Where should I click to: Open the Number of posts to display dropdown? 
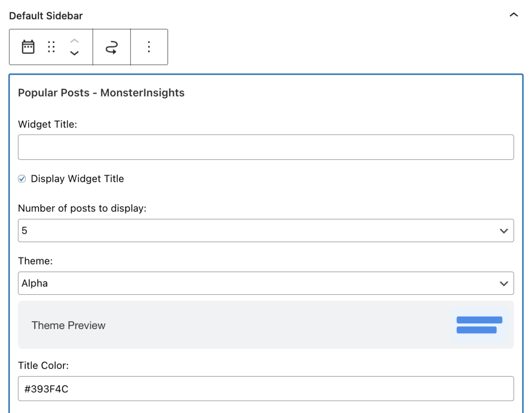pos(266,230)
